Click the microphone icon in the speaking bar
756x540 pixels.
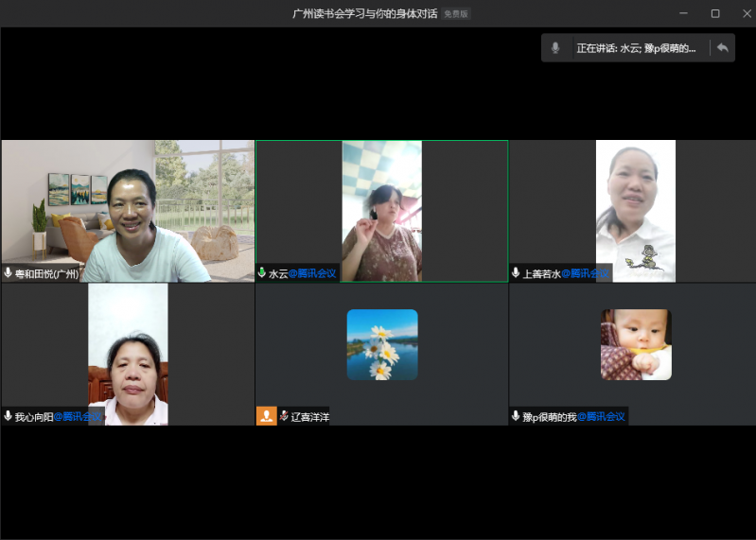click(556, 48)
